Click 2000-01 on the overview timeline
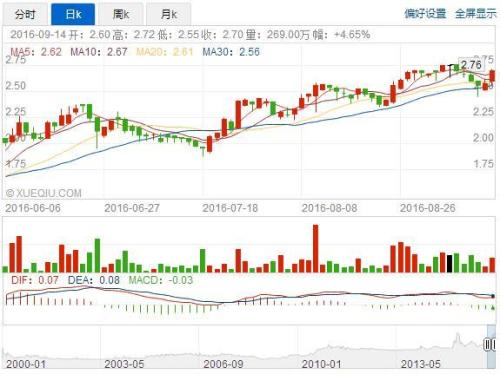 click(26, 364)
